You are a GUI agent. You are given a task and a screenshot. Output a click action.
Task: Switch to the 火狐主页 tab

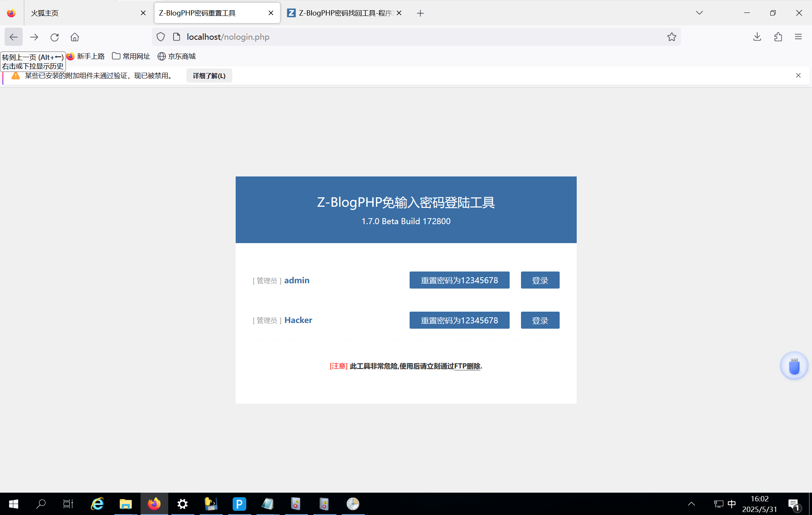[x=83, y=13]
